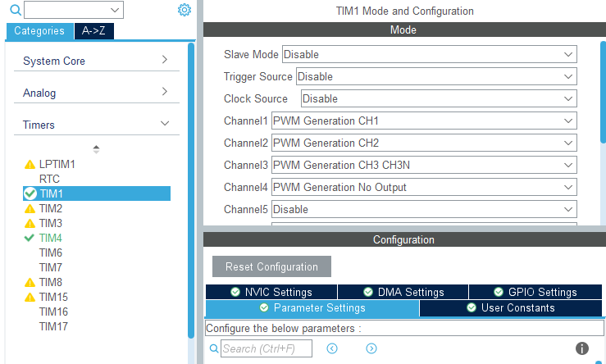Open the Slave Mode dropdown
Image resolution: width=606 pixels, height=364 pixels.
point(430,54)
